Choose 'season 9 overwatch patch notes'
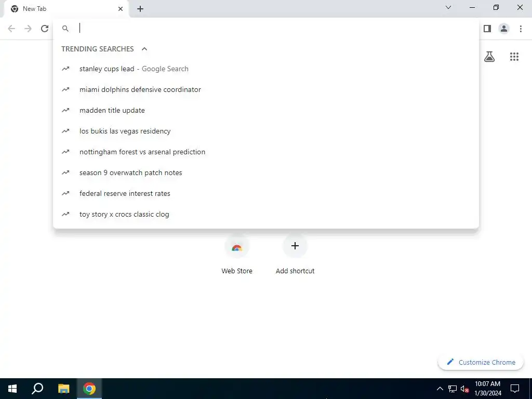This screenshot has width=532, height=399. click(x=266, y=172)
